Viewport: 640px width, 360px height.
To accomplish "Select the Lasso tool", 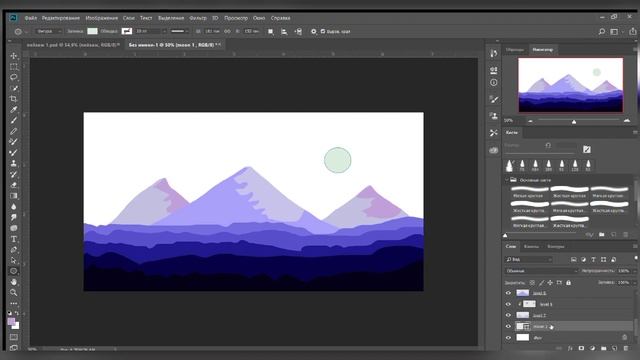I will [13, 77].
